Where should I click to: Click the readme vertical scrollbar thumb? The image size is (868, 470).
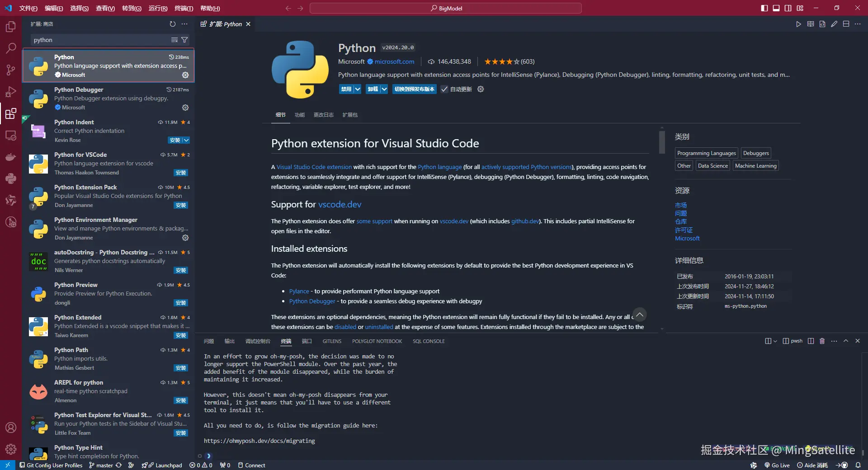click(x=662, y=142)
